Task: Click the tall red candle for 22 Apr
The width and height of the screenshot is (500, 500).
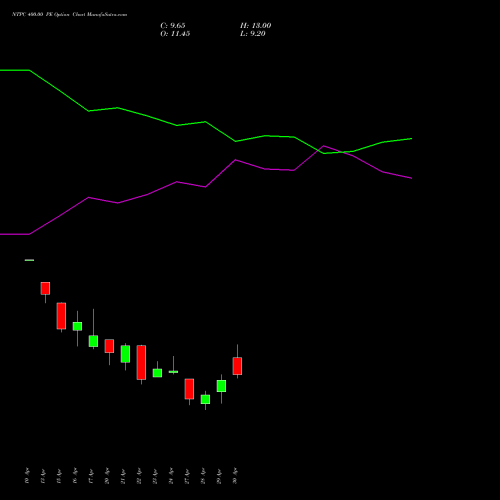Action: 141,362
